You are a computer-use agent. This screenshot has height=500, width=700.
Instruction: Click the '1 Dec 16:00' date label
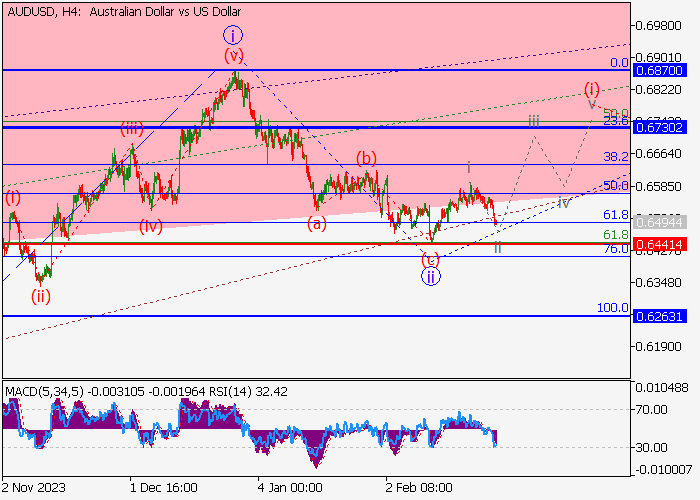[164, 488]
